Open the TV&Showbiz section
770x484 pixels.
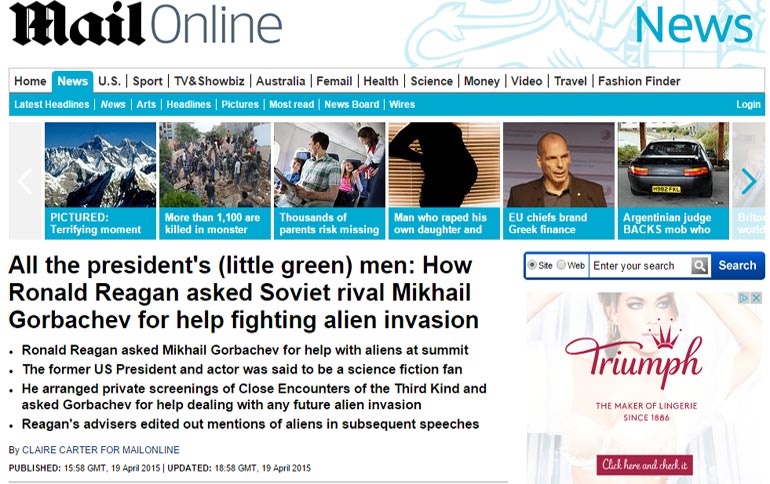209,81
